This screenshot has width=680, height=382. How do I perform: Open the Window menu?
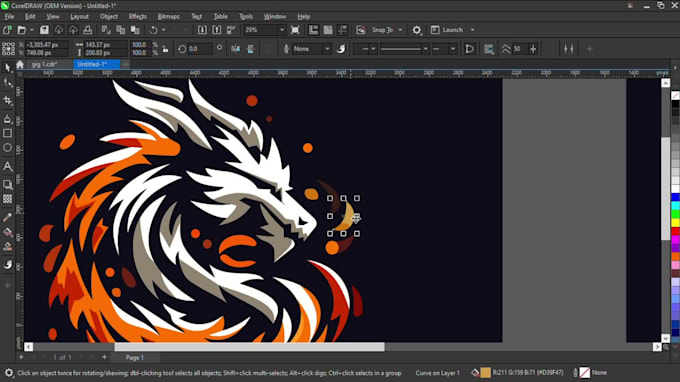coord(275,16)
